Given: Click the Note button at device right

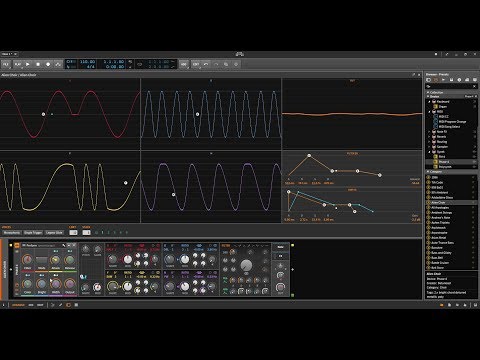Looking at the screenshot, I should pos(280,247).
